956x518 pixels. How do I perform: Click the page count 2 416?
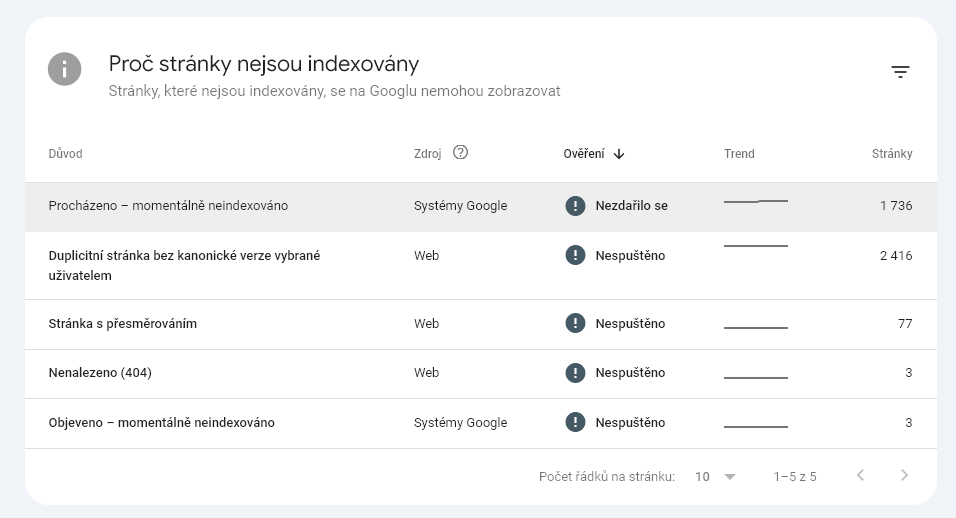click(x=895, y=256)
